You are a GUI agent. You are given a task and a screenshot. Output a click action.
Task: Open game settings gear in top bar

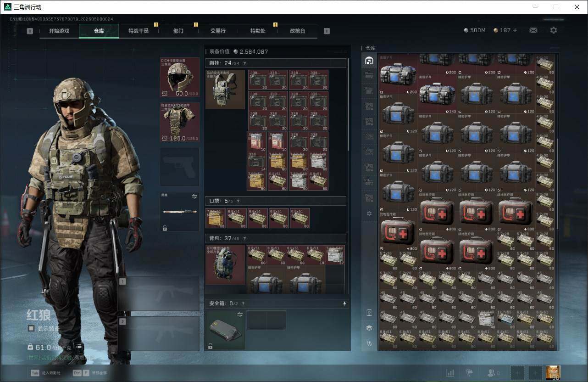pos(554,30)
